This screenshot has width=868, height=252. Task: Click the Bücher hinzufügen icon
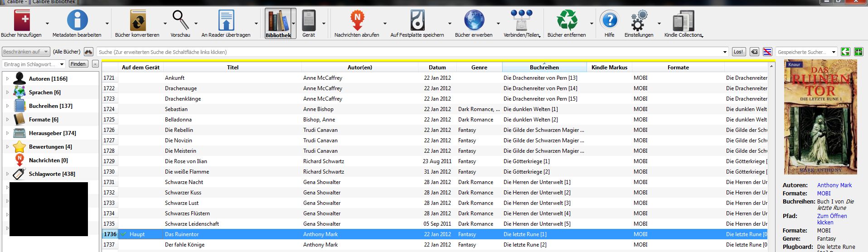(x=22, y=20)
